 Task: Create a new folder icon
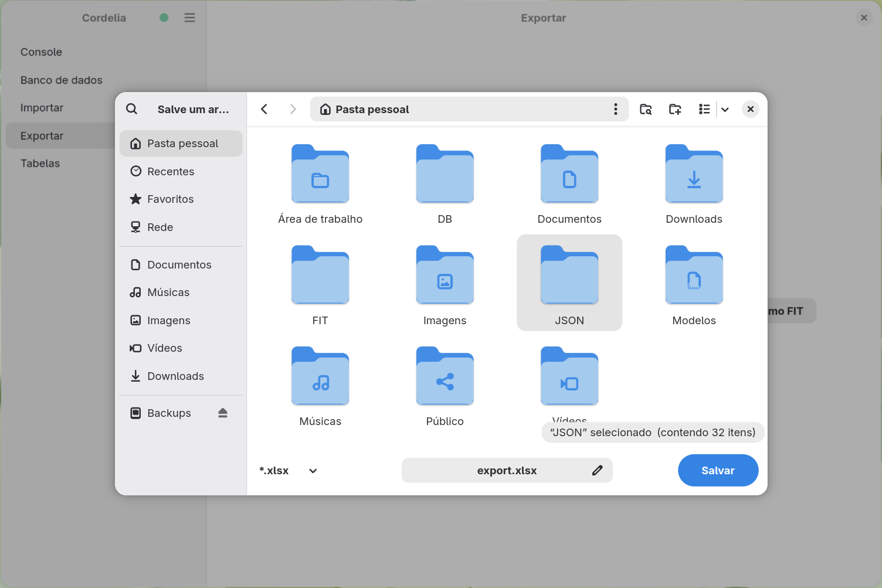675,109
